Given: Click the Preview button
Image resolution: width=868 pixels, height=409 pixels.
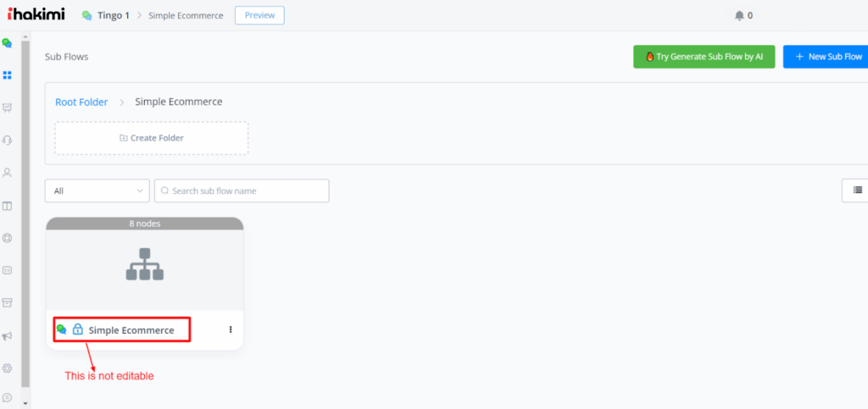Looking at the screenshot, I should coord(259,15).
